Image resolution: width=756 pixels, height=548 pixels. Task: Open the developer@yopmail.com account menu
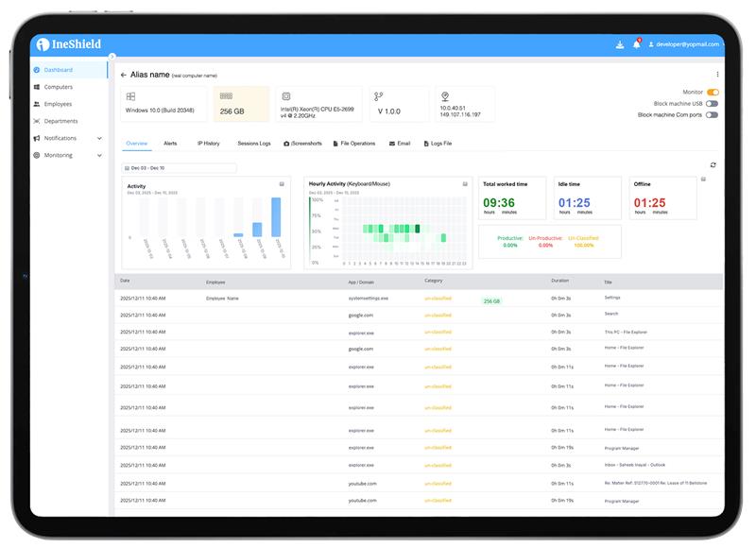(x=683, y=44)
